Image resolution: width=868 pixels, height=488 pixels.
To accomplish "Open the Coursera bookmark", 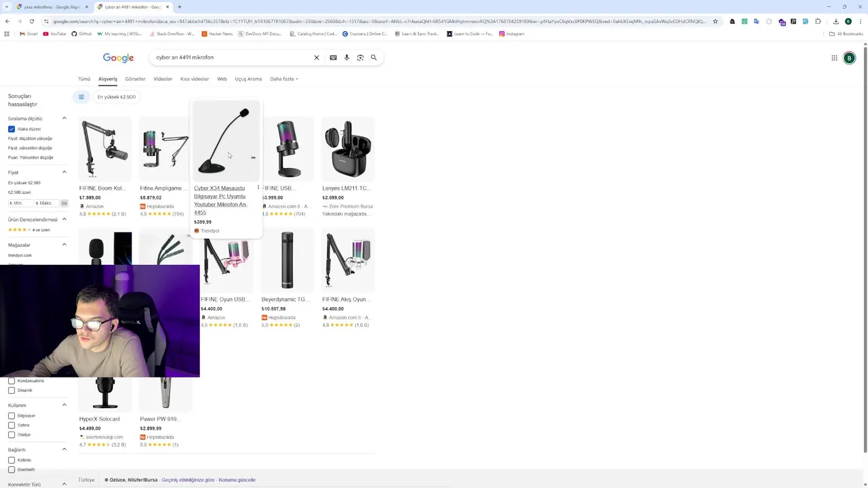I will pyautogui.click(x=365, y=34).
